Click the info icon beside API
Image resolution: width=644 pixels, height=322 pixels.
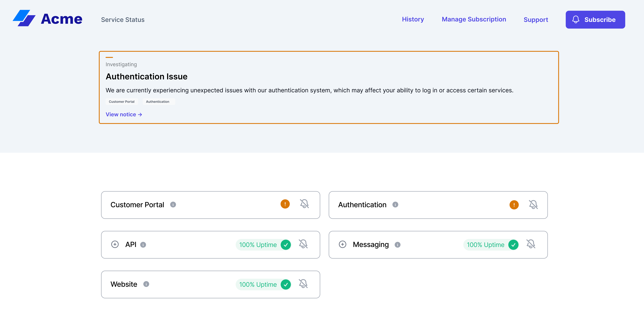143,245
